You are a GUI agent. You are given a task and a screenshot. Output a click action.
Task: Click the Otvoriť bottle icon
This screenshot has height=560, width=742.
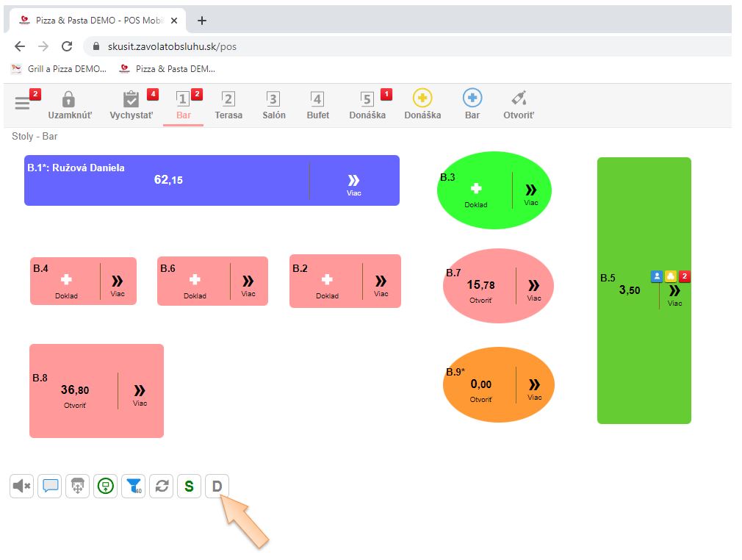click(519, 98)
